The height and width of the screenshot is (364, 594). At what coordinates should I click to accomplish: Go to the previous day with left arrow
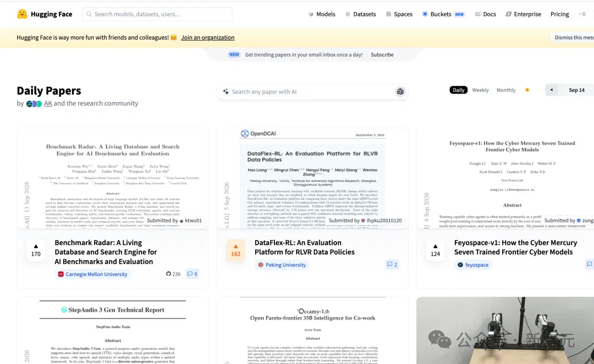click(551, 90)
